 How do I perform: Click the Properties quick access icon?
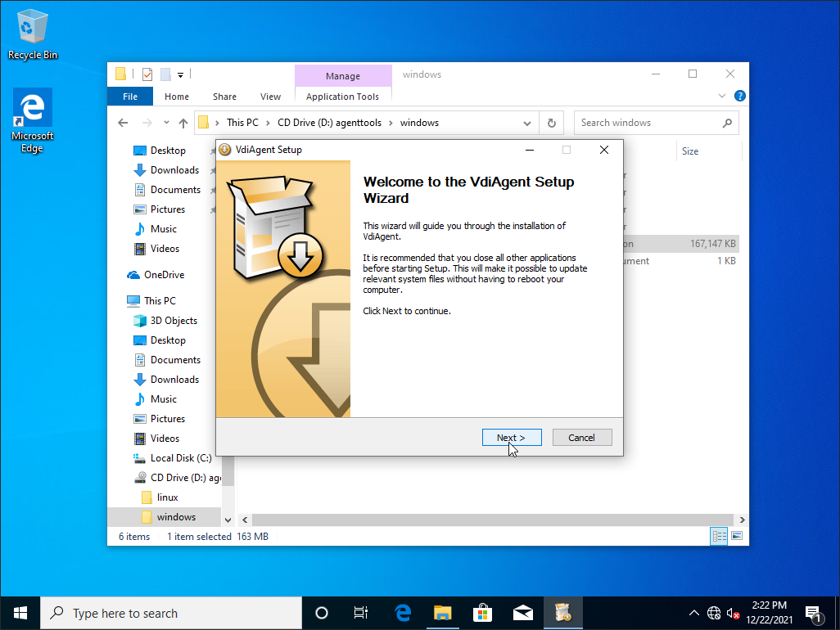147,74
